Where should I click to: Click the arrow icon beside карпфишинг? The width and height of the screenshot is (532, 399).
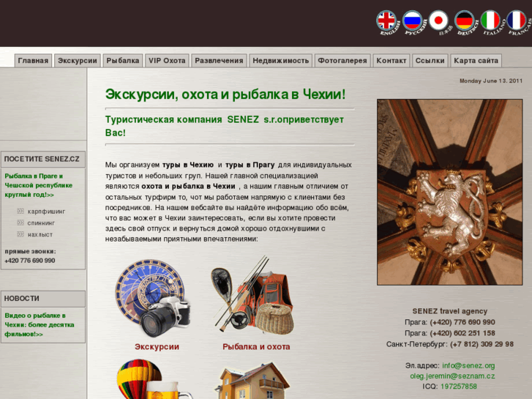(20, 212)
